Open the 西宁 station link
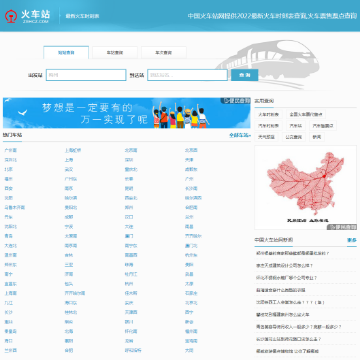The height and width of the screenshot is (360, 360). point(189,312)
